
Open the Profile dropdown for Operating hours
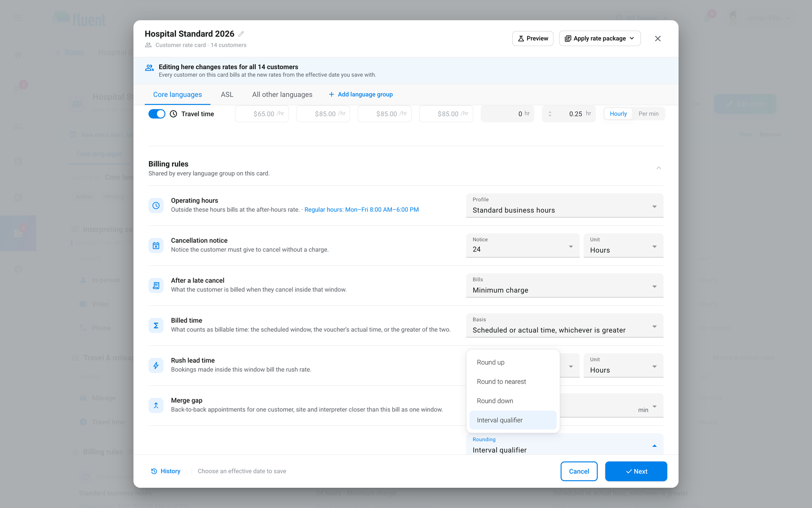point(565,206)
